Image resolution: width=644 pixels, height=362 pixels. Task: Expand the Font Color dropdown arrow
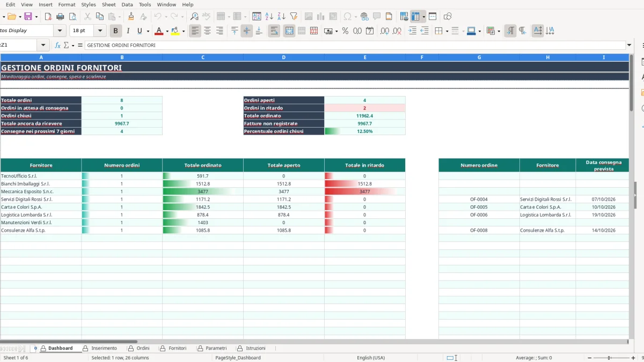click(167, 31)
